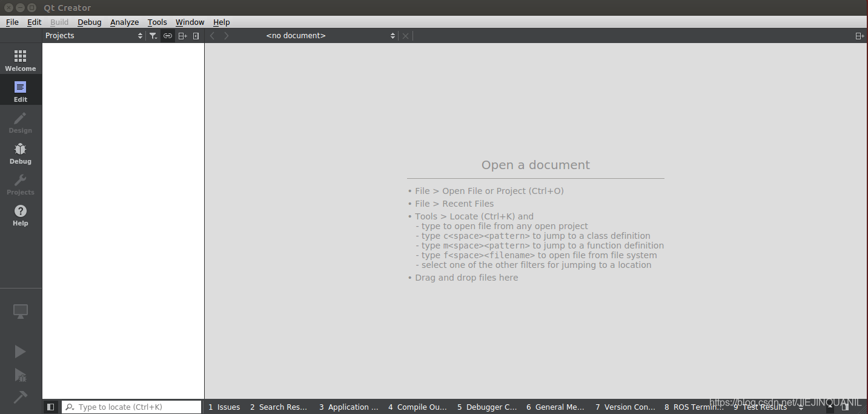Build project with hammer icon

[21, 397]
